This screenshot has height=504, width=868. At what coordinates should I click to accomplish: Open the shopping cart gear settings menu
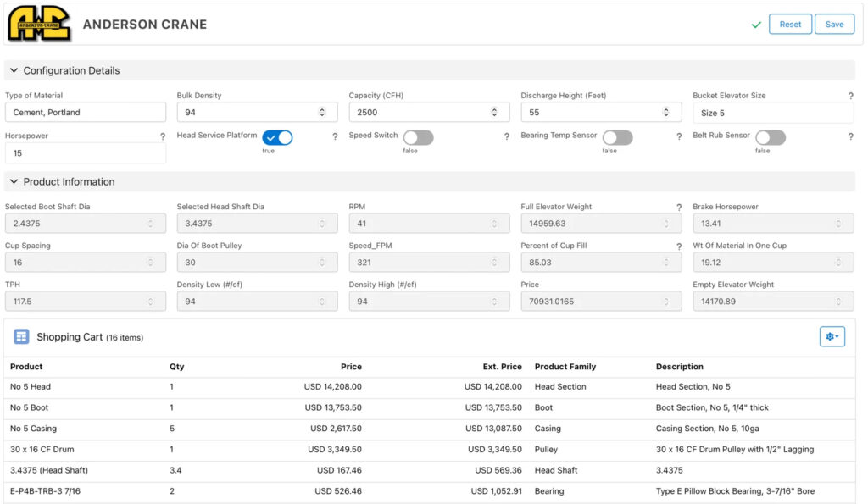coord(832,337)
